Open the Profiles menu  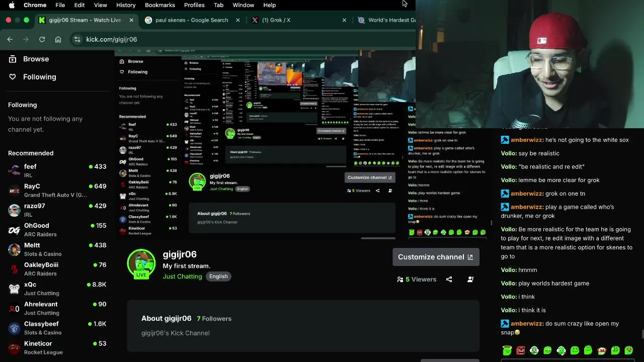pyautogui.click(x=194, y=5)
